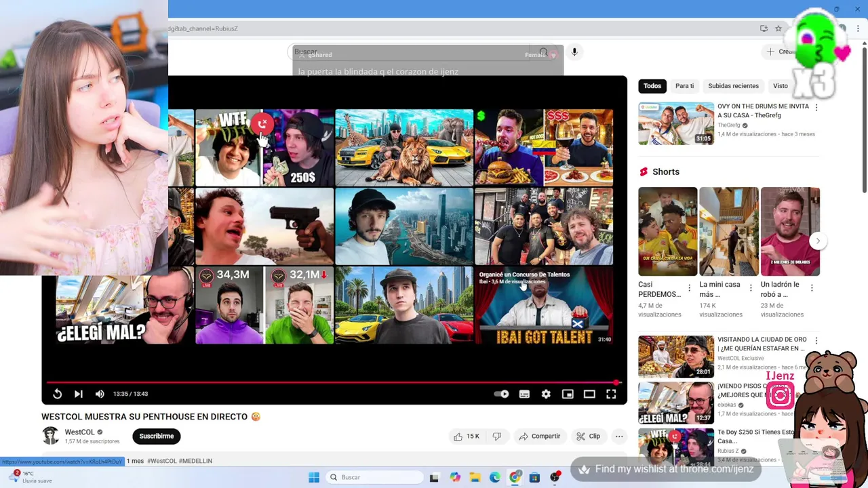Screen dimensions: 868x488
Task: Open Microsoft Store from the taskbar
Action: 534,477
